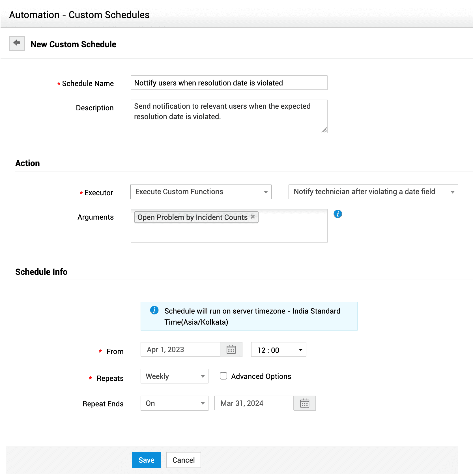Open the Repeat Ends calendar picker

(304, 403)
